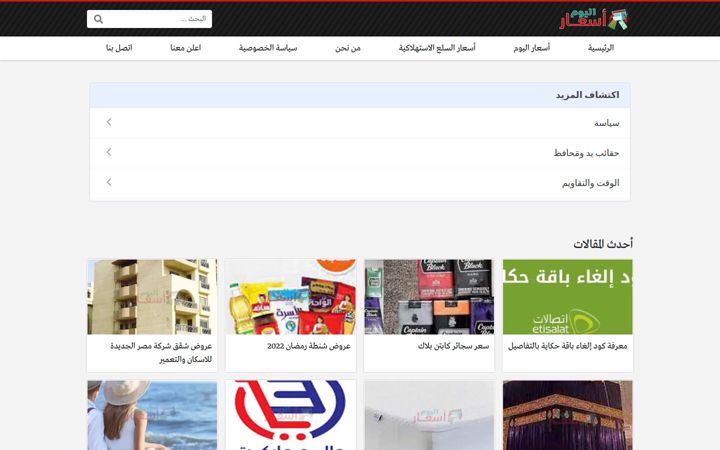Open the shopping cart logo thumbnail
The image size is (720, 450).
[x=291, y=415]
